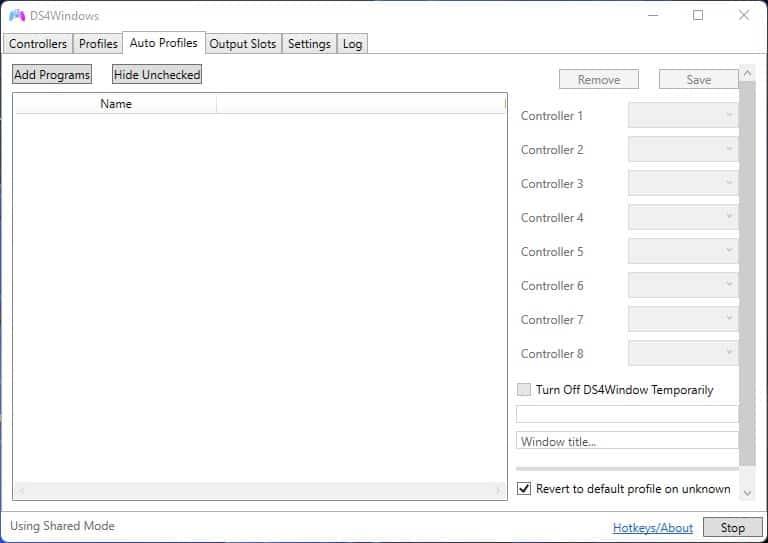Click the right panel scroll down arrow
768x543 pixels.
click(747, 493)
